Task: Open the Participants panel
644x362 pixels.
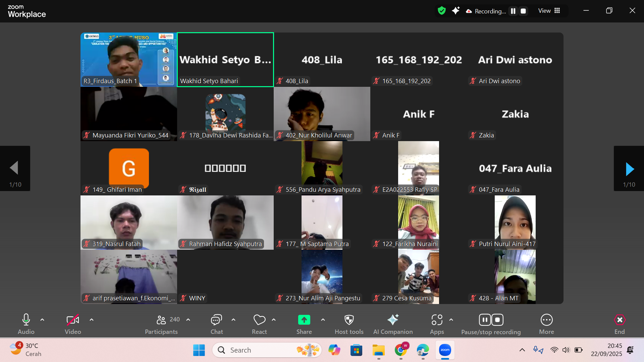Action: click(x=161, y=320)
